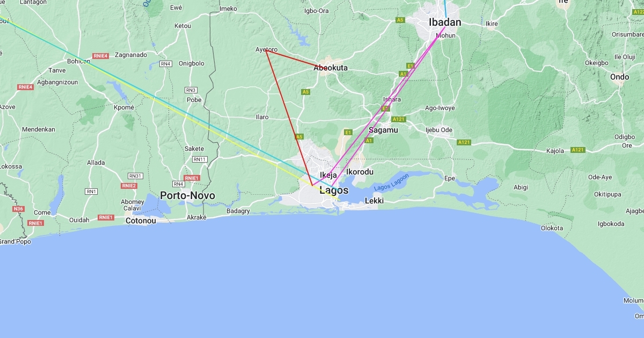
Task: Click the Ayetoro red route endpoint
Action: (266, 50)
